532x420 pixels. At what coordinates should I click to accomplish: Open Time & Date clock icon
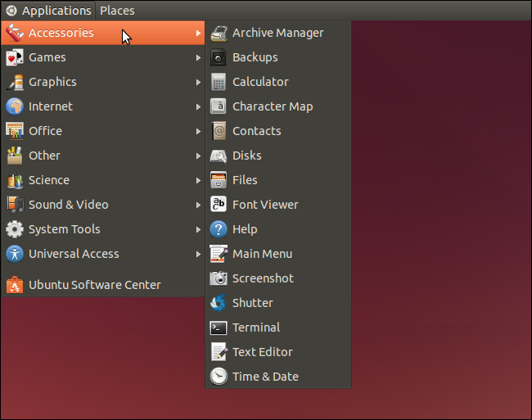click(x=219, y=377)
